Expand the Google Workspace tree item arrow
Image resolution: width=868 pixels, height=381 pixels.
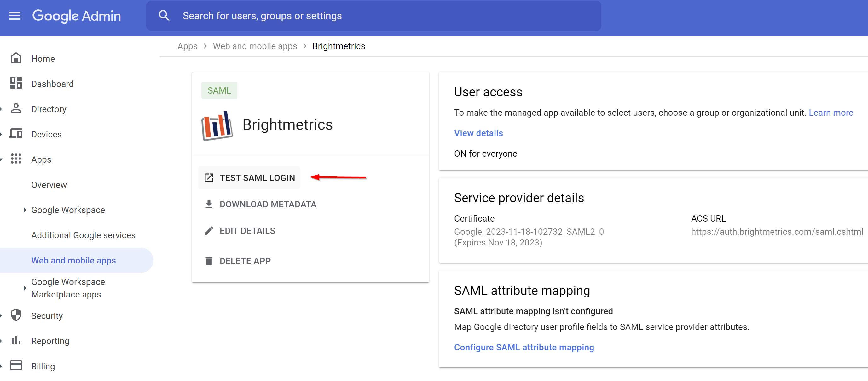pos(25,210)
